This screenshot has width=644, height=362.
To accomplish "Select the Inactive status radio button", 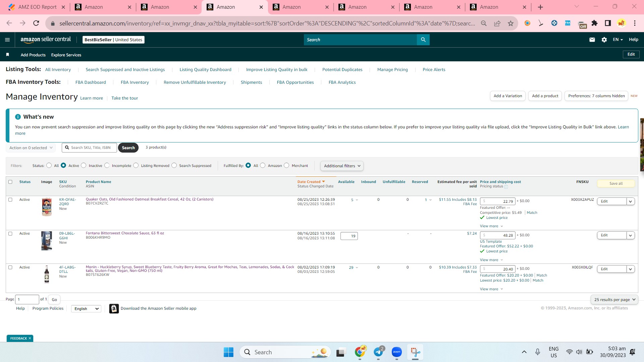I will 84,165.
